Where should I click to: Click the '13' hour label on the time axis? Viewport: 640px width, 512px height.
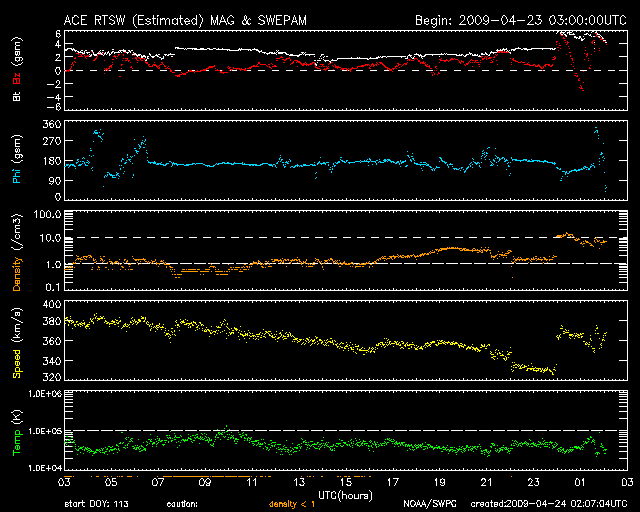click(299, 482)
